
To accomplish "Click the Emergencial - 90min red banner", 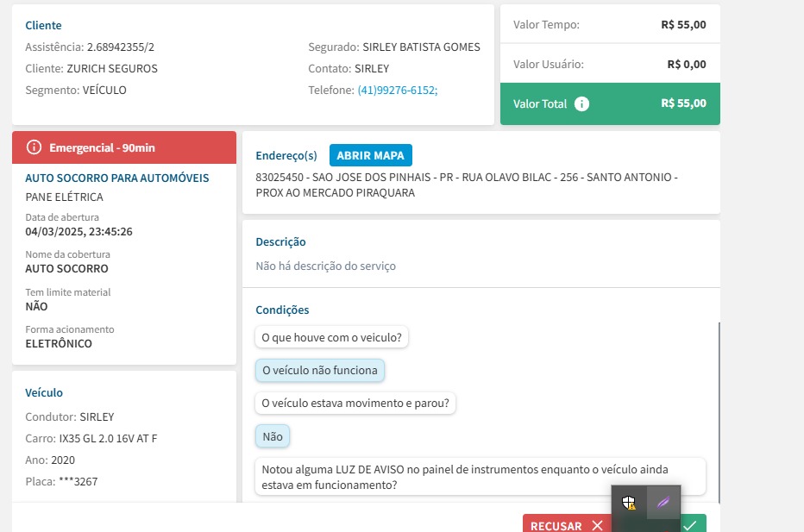I will click(124, 147).
